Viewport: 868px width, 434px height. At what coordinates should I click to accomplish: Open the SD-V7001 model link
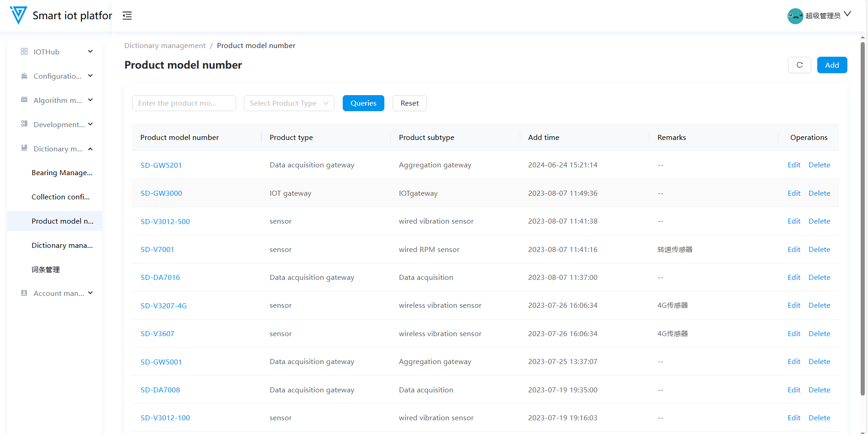pos(157,250)
